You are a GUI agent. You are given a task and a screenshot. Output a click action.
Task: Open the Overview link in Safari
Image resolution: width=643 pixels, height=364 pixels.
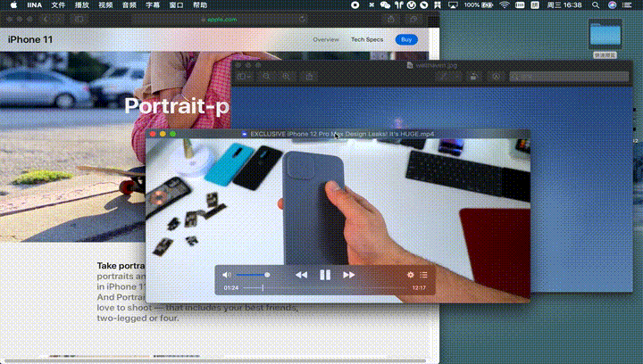click(x=326, y=40)
